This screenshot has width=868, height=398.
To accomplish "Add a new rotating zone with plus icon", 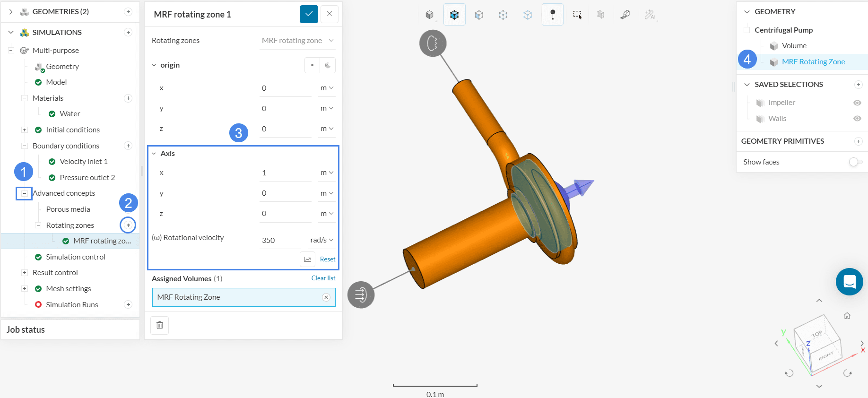I will click(x=128, y=225).
